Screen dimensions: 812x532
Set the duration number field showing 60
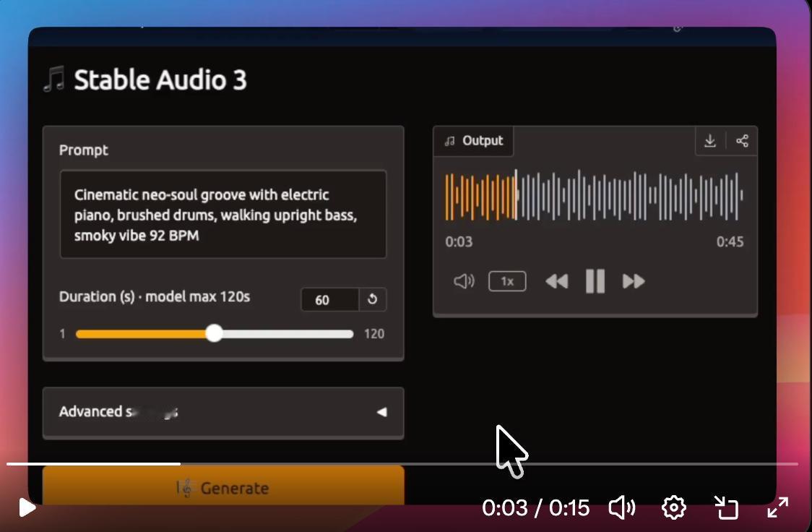[x=330, y=299]
